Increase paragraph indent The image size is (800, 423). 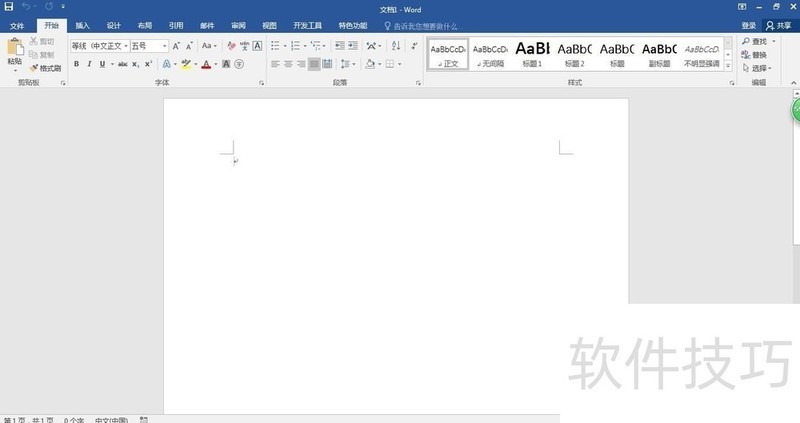(x=353, y=46)
